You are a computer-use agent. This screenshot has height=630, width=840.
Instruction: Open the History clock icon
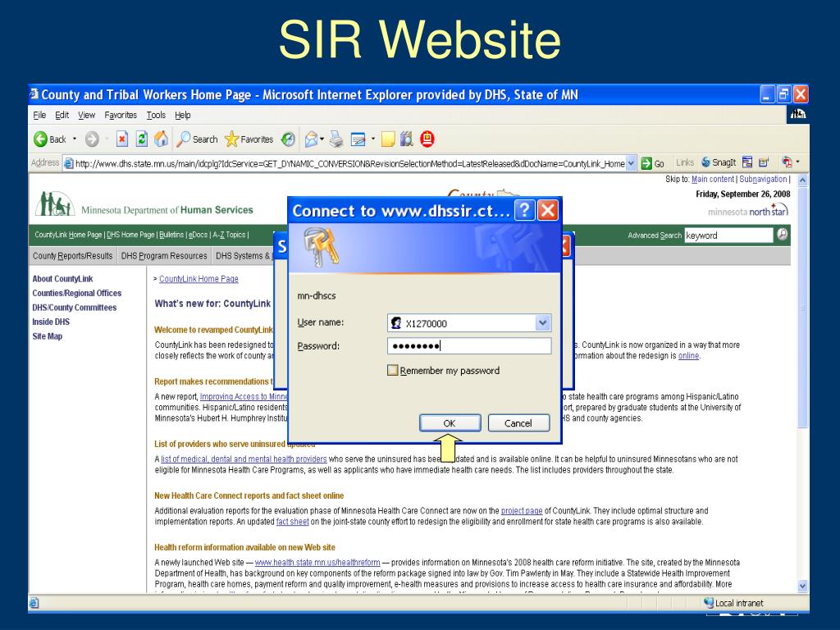point(288,139)
